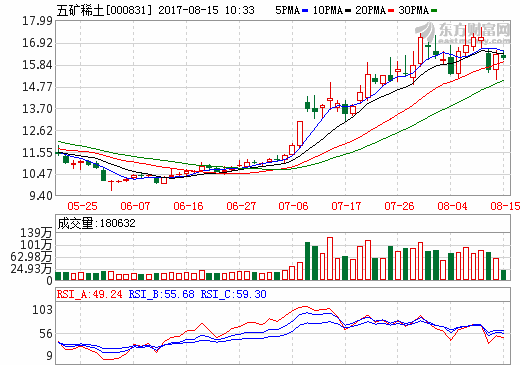The width and height of the screenshot is (520, 365).
Task: Click the 07-26 date label
Action: pyautogui.click(x=399, y=206)
